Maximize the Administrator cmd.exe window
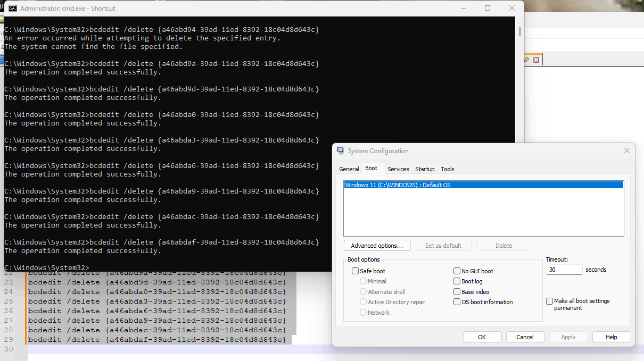Image resolution: width=644 pixels, height=361 pixels. tap(488, 8)
